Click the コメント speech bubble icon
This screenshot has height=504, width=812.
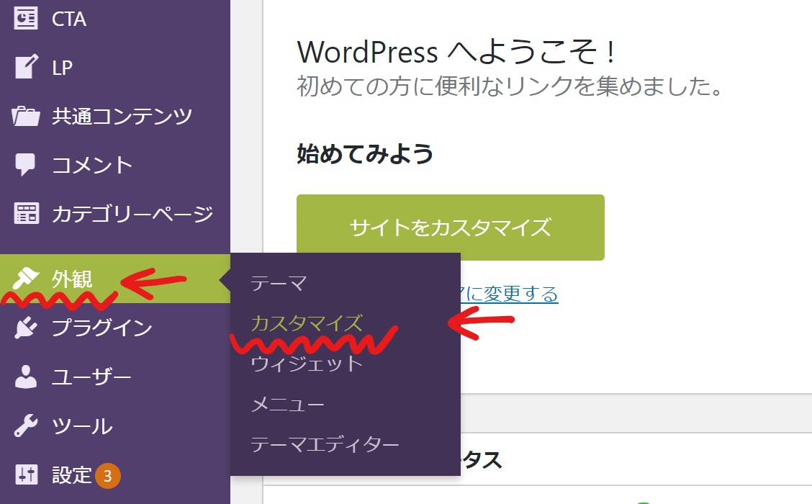pos(26,165)
